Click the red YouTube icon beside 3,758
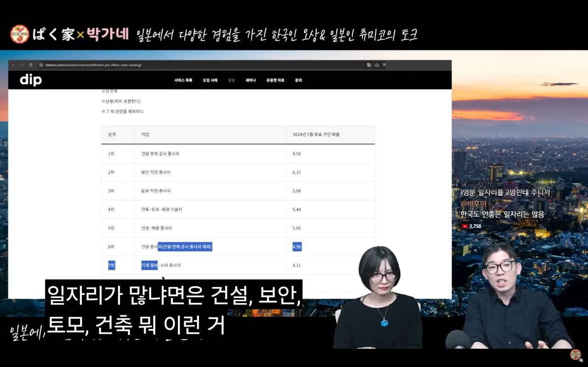This screenshot has height=367, width=588. (x=465, y=226)
